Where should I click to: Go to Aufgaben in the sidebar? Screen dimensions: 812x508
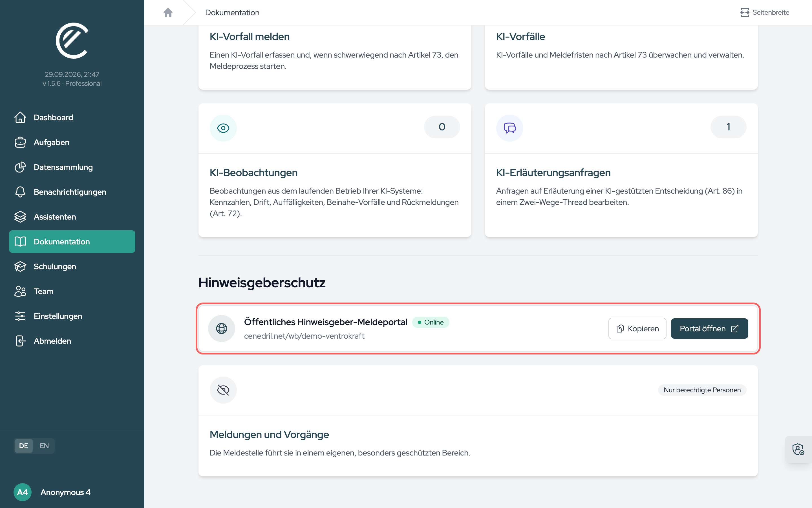(x=72, y=142)
